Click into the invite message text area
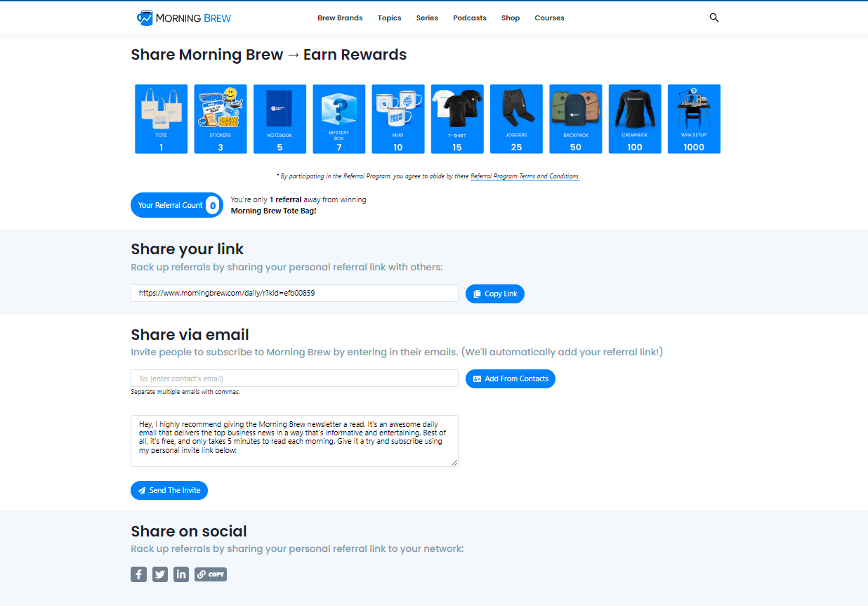Viewport: 868px width, 606px height. (294, 441)
